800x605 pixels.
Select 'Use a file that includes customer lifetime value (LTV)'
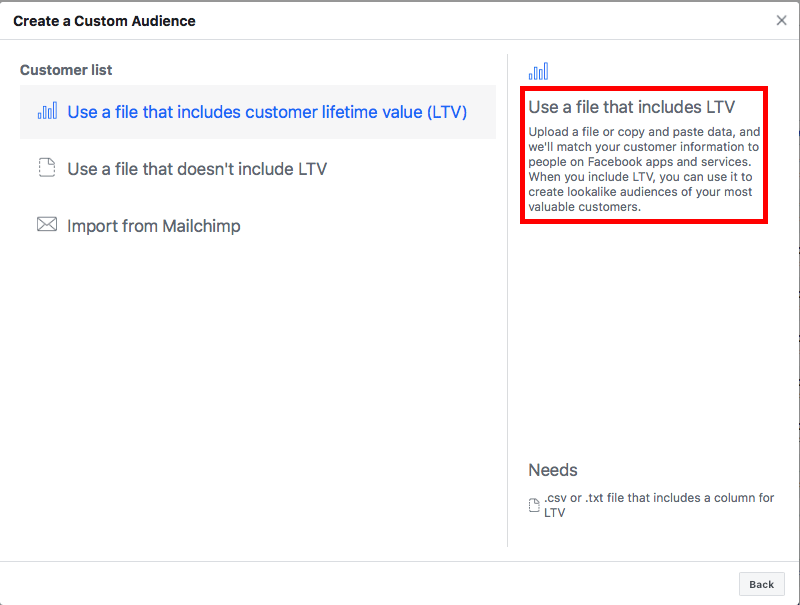[267, 112]
